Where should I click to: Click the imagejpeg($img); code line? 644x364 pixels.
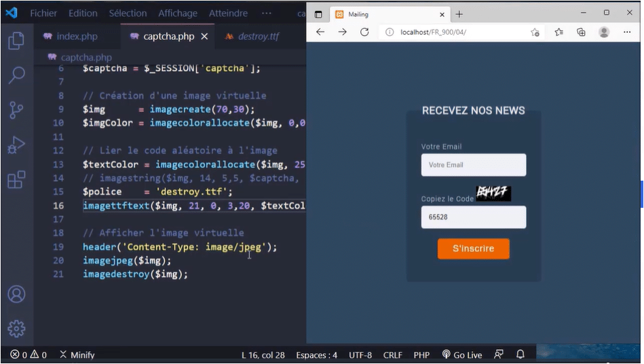pos(127,261)
